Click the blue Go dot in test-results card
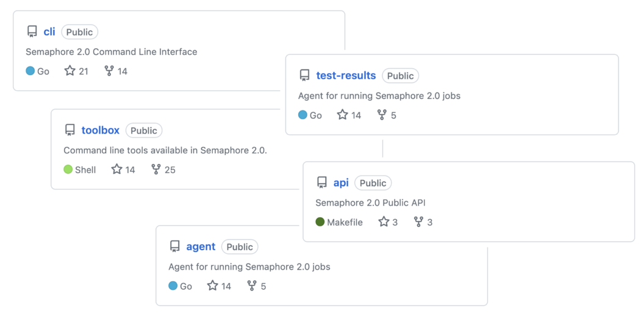Screen dimensions: 644x324 tap(302, 115)
